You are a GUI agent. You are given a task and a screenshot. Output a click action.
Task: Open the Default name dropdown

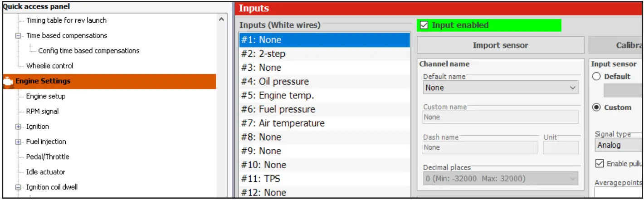point(501,88)
